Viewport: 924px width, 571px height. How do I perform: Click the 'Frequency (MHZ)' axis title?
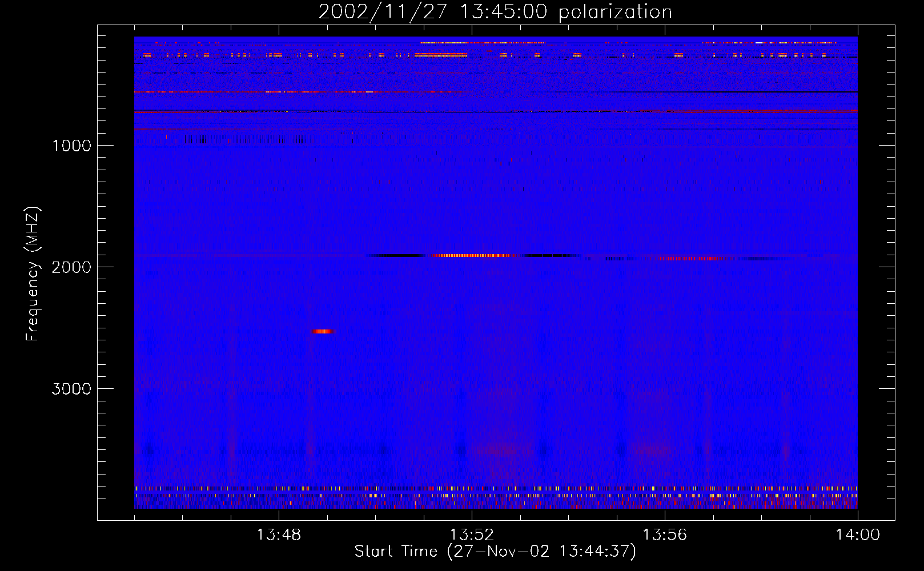33,274
